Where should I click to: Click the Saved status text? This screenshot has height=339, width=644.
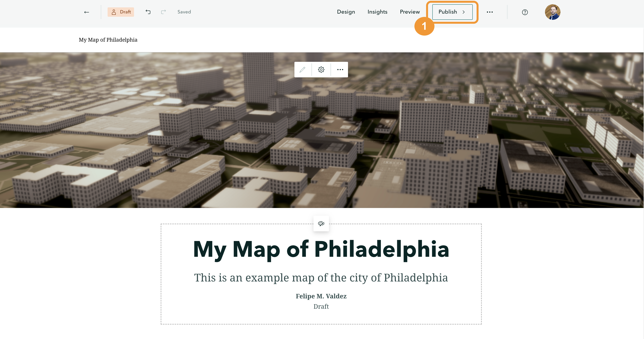click(x=184, y=12)
